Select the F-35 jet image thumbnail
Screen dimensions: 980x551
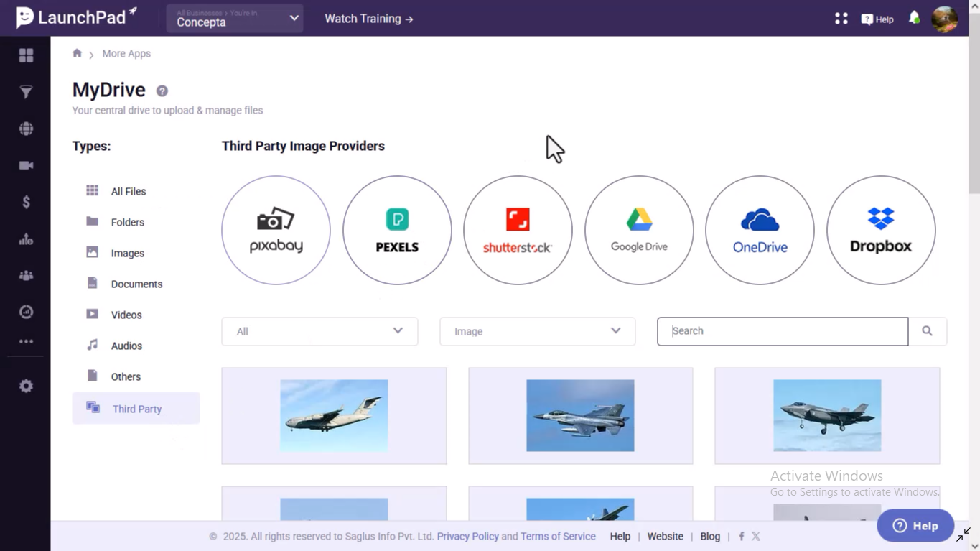pos(827,415)
